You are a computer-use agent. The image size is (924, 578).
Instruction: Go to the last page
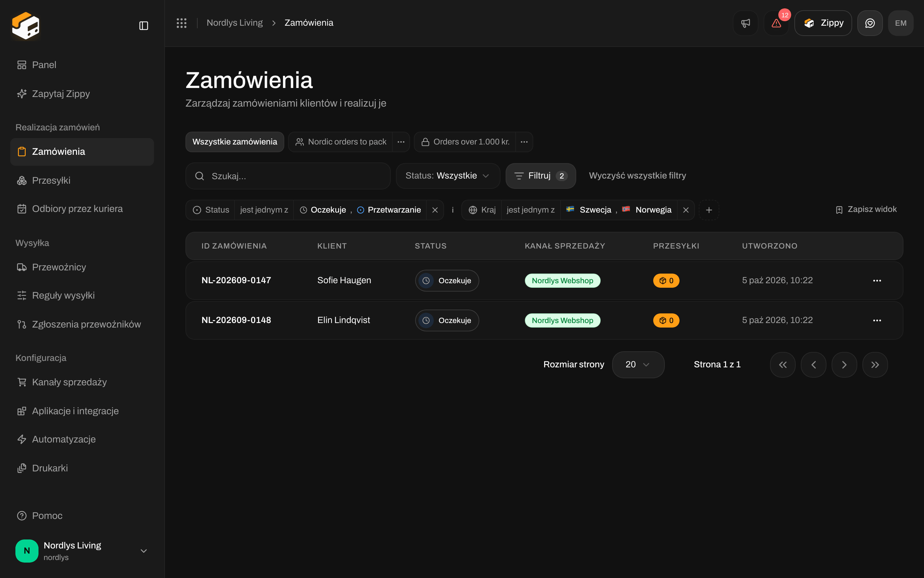pyautogui.click(x=875, y=365)
